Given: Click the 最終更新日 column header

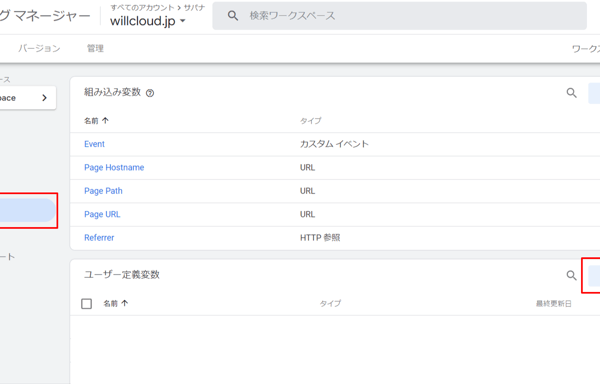Looking at the screenshot, I should (x=553, y=303).
